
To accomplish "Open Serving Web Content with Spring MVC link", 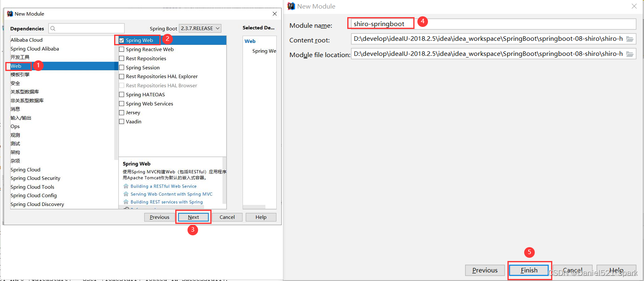I will 172,194.
